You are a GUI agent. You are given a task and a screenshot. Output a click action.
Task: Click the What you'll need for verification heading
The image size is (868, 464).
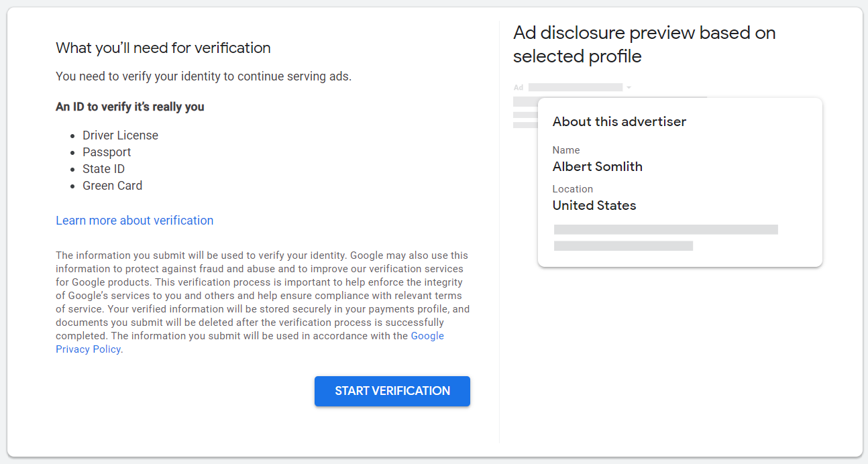[163, 48]
